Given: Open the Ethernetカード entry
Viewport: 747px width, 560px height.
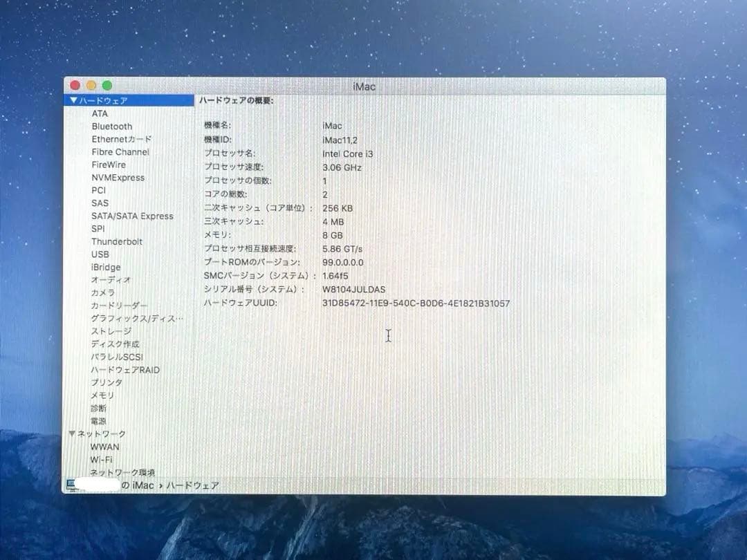Looking at the screenshot, I should click(122, 139).
